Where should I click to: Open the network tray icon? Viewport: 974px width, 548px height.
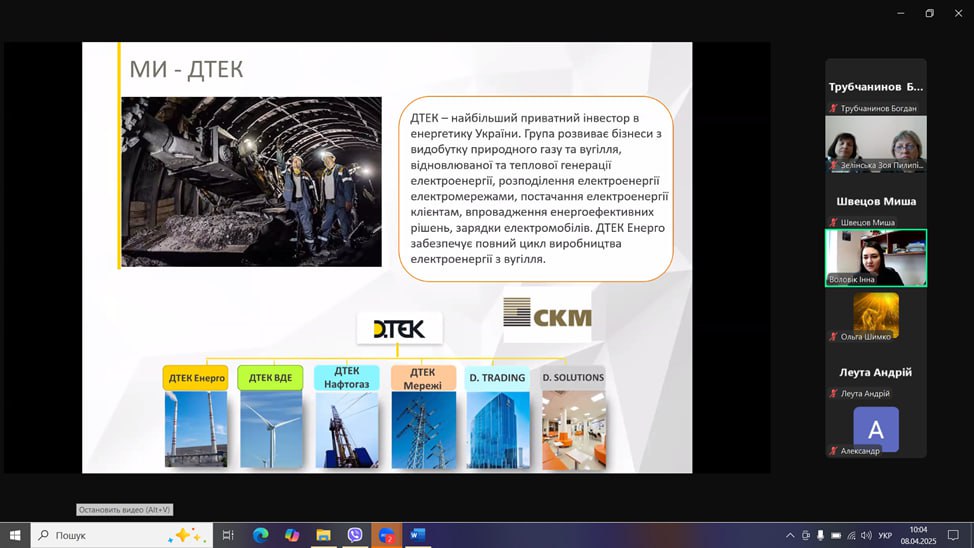click(851, 535)
